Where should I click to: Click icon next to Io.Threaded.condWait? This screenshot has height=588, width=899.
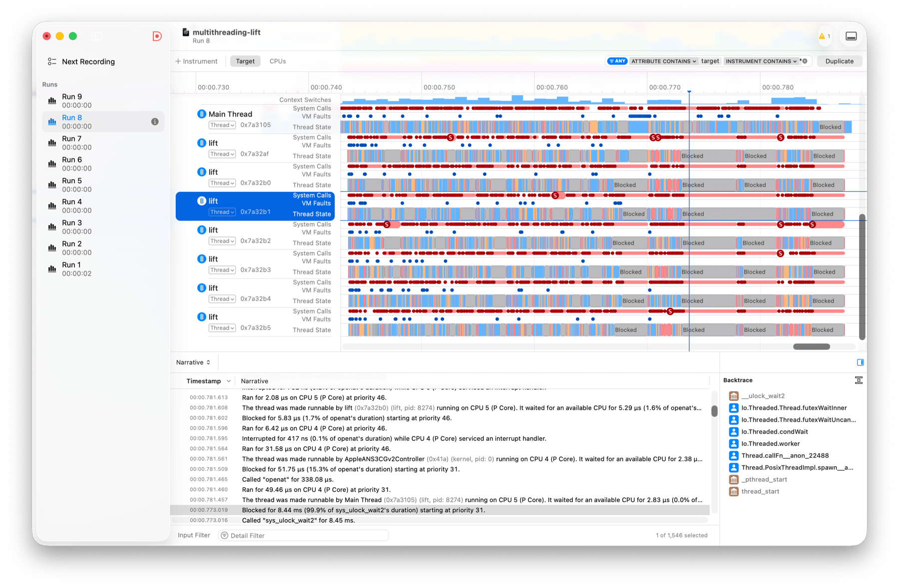click(733, 432)
